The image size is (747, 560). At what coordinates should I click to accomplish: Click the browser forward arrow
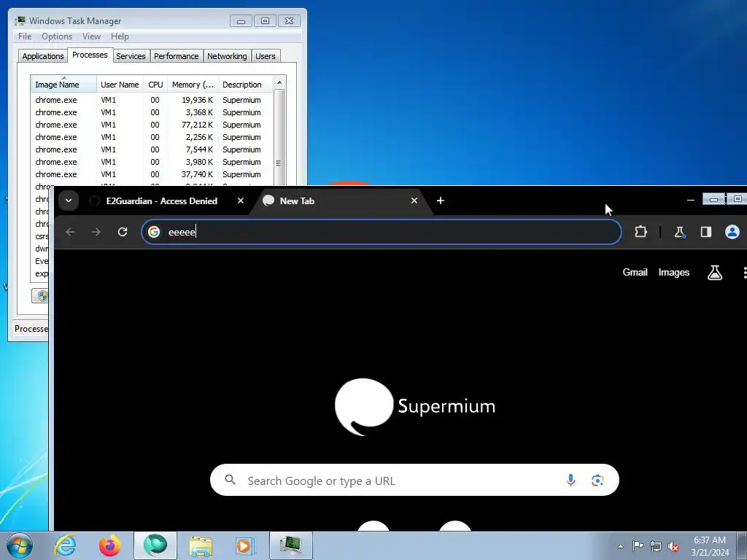[96, 232]
